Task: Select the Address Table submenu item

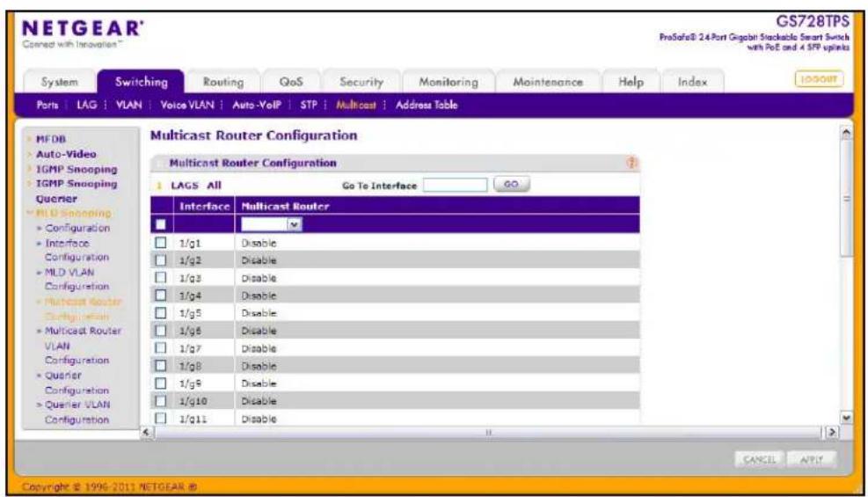Action: tap(427, 105)
